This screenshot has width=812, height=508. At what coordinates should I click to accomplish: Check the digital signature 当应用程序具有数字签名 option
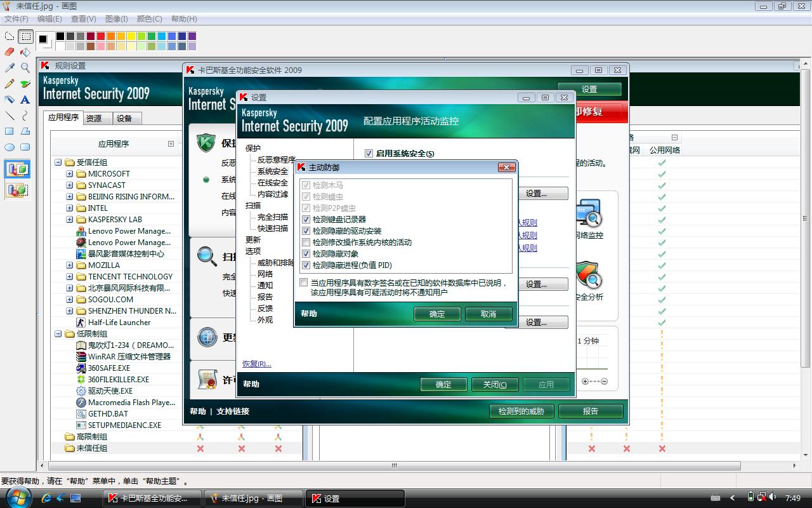pos(304,283)
